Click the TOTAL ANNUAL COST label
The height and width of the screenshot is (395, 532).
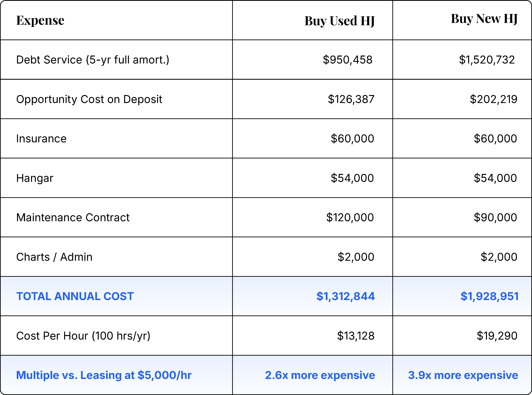(x=75, y=297)
